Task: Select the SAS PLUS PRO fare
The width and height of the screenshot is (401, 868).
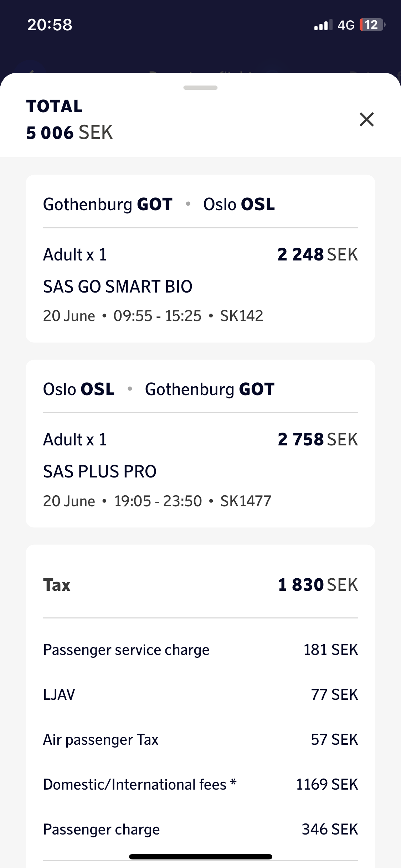Action: [x=100, y=471]
